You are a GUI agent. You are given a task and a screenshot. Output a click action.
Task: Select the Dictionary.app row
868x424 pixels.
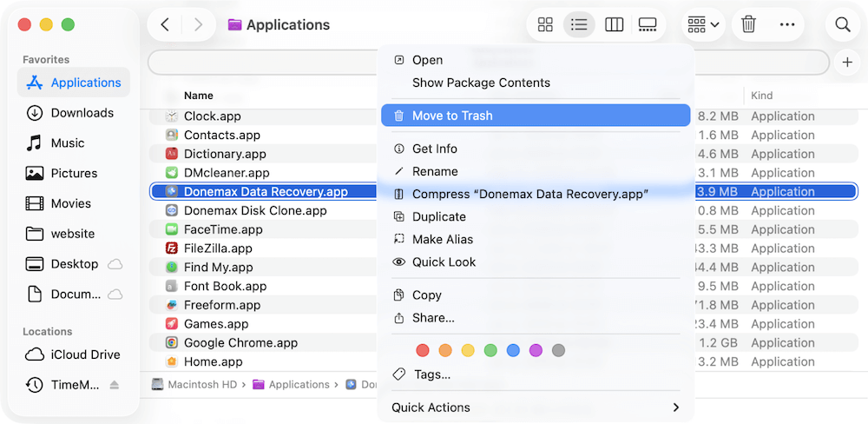(x=503, y=154)
